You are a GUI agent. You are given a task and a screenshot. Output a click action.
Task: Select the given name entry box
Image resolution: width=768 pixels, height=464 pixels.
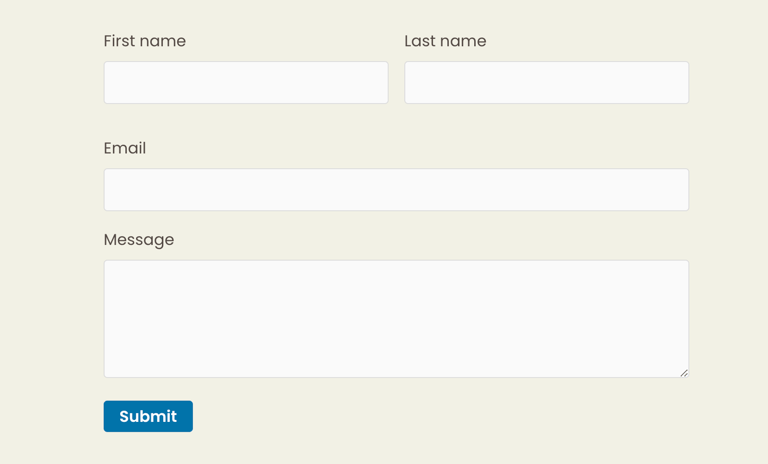click(246, 82)
